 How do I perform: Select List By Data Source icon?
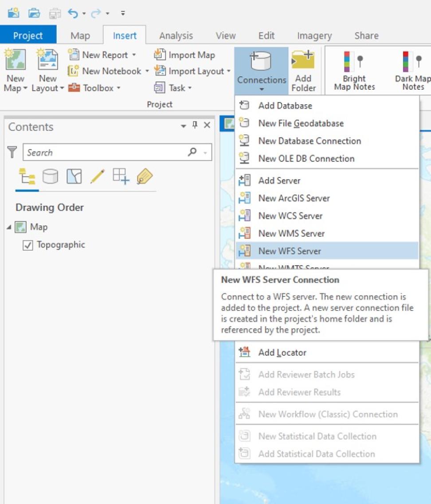[51, 176]
